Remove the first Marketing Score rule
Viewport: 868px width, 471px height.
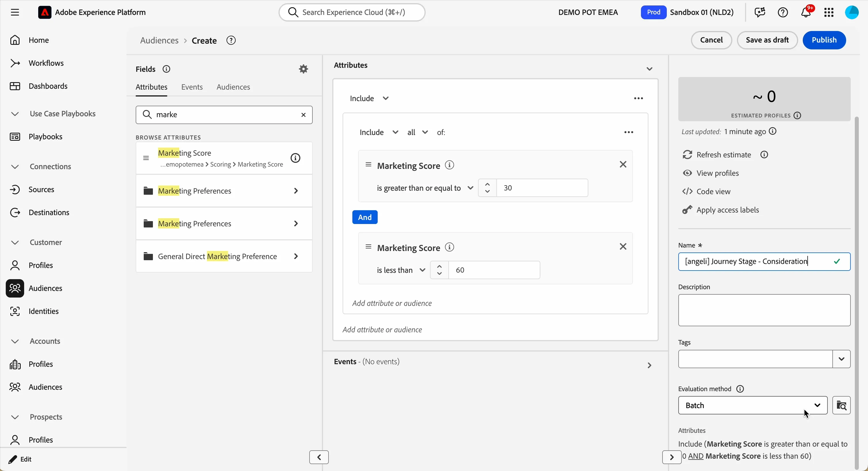pyautogui.click(x=623, y=165)
